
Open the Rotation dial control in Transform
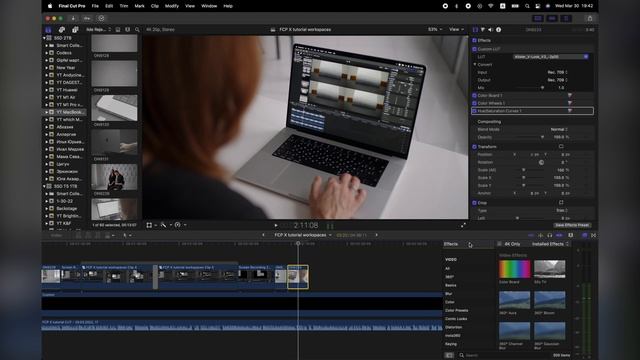click(541, 162)
